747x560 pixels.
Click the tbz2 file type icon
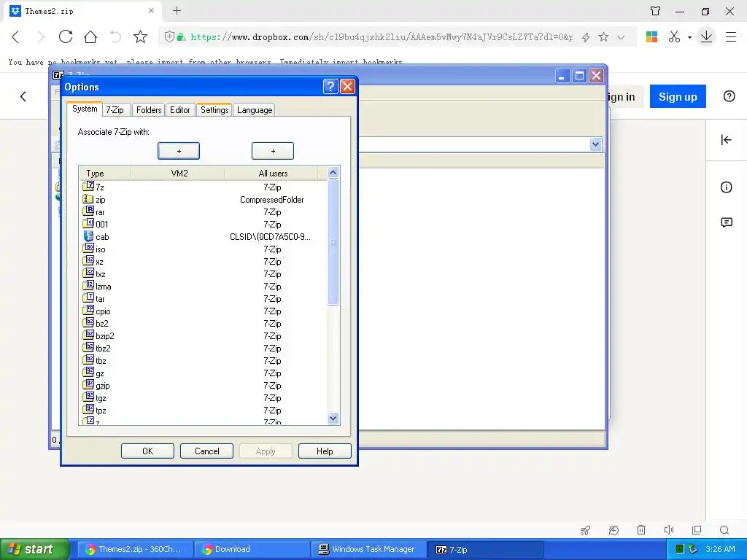(x=88, y=348)
